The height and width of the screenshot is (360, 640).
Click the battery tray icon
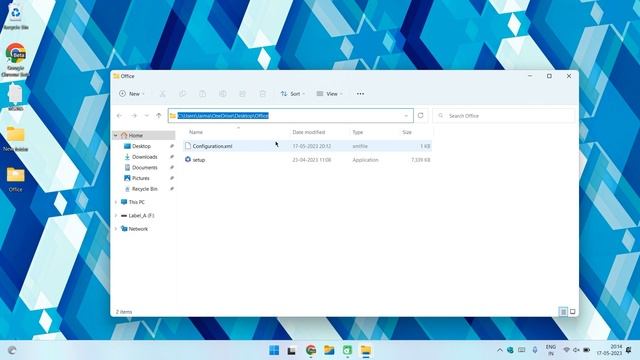pos(587,350)
